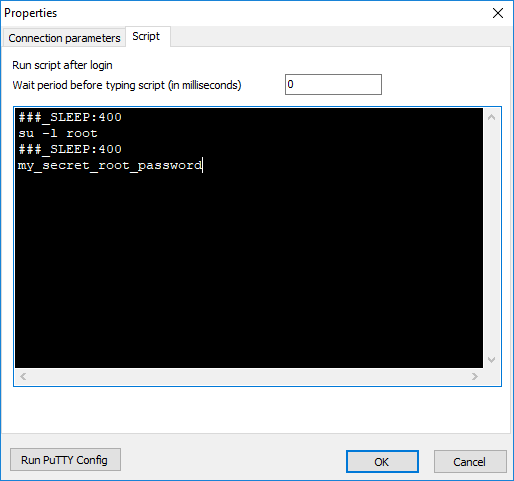
Task: Click the wait period milliseconds input field
Action: click(x=333, y=84)
